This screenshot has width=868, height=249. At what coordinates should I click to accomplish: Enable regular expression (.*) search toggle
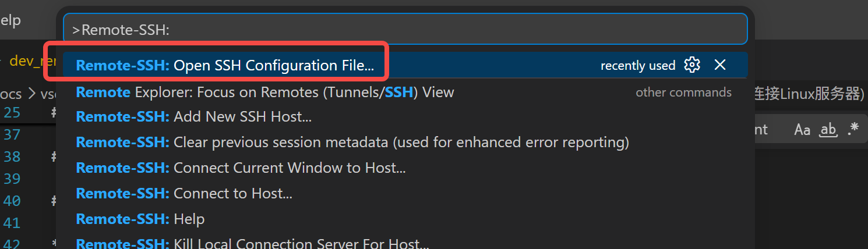click(x=853, y=130)
